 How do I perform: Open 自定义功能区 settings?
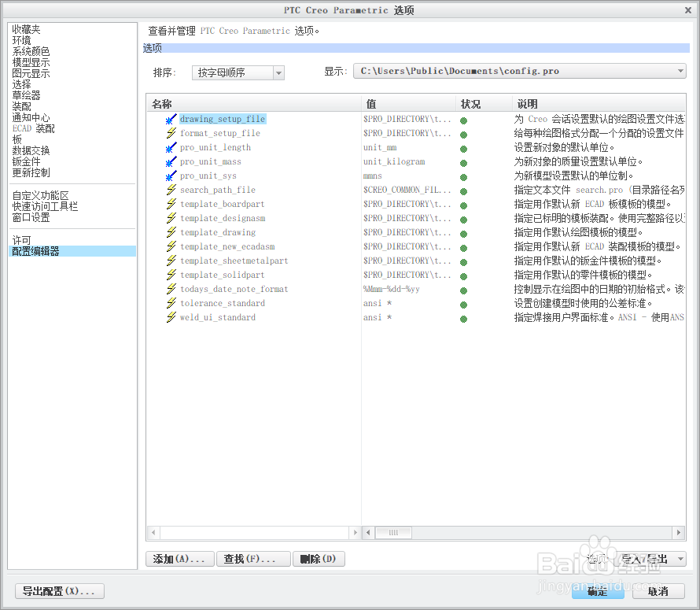[40, 196]
